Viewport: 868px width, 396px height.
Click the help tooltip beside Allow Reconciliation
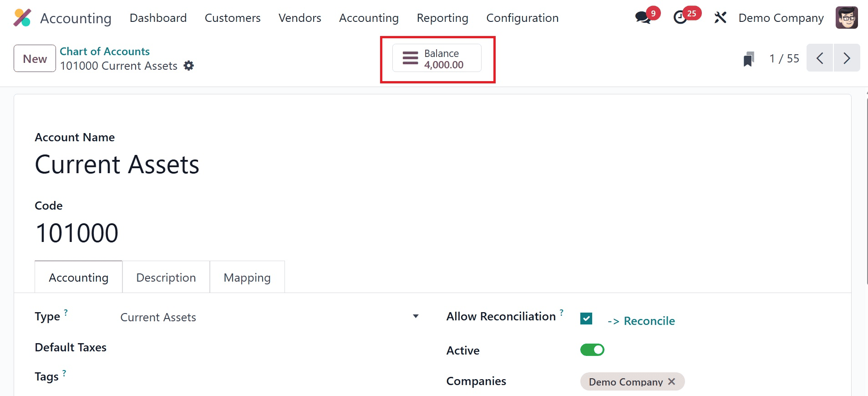click(x=562, y=312)
